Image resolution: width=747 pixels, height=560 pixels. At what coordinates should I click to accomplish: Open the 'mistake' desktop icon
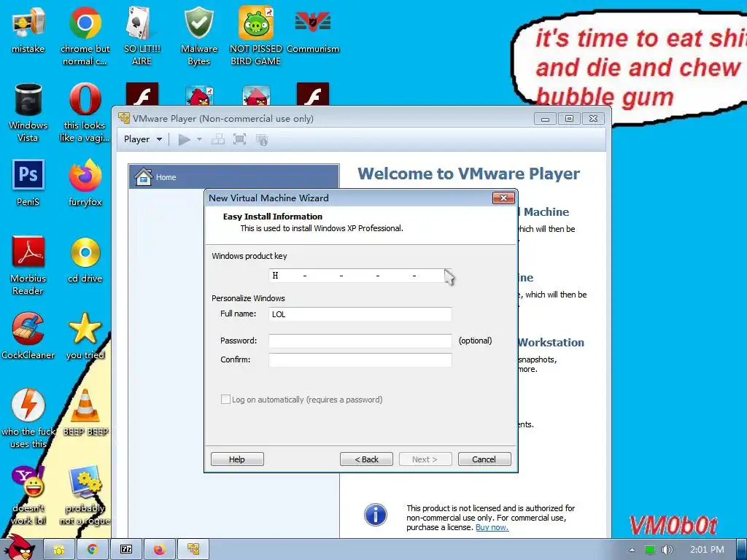point(28,29)
